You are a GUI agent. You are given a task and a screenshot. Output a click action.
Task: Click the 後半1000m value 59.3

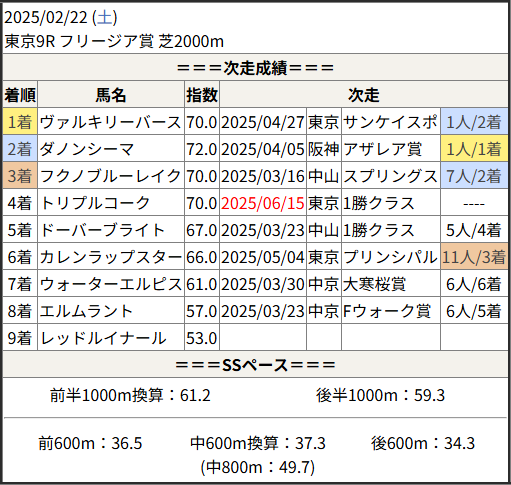tap(429, 395)
